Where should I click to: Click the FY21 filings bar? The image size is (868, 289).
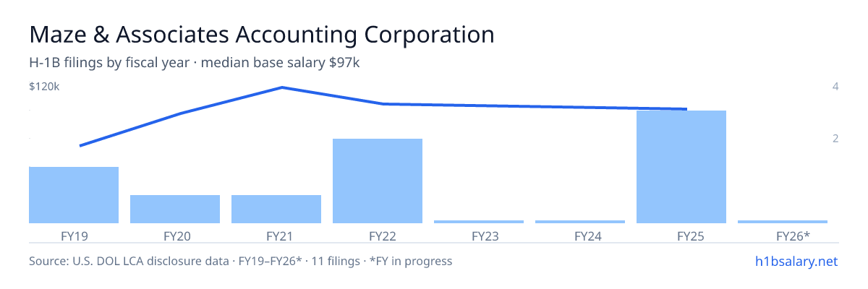coord(276,209)
